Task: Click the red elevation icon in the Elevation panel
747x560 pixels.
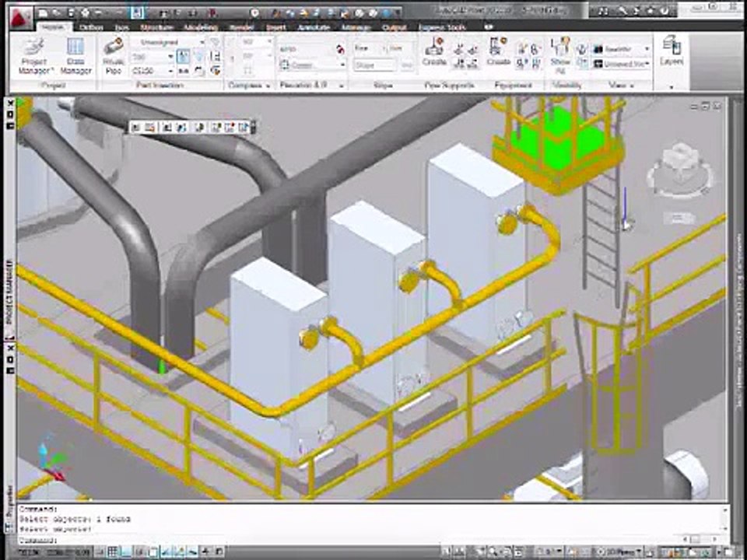Action: coord(340,49)
